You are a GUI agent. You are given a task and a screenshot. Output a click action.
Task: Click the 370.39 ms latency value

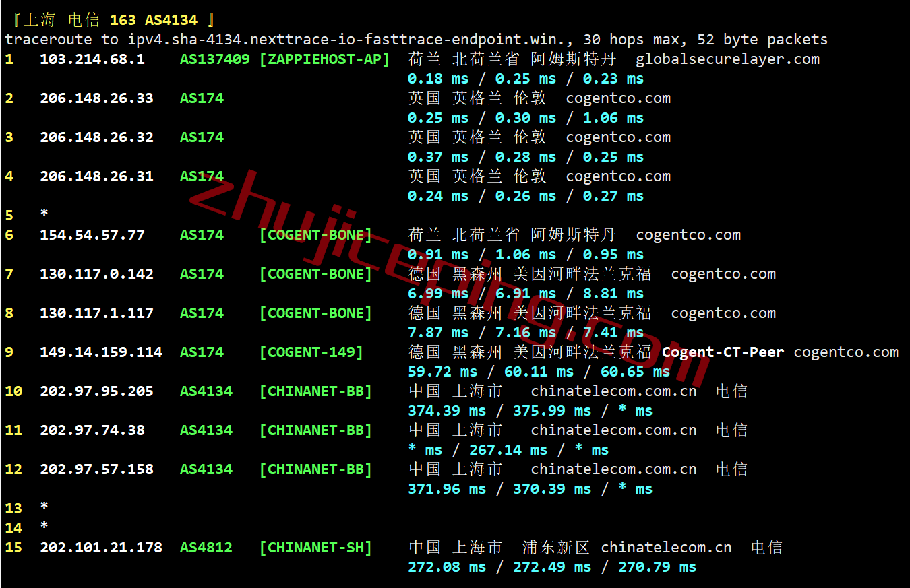pos(552,489)
